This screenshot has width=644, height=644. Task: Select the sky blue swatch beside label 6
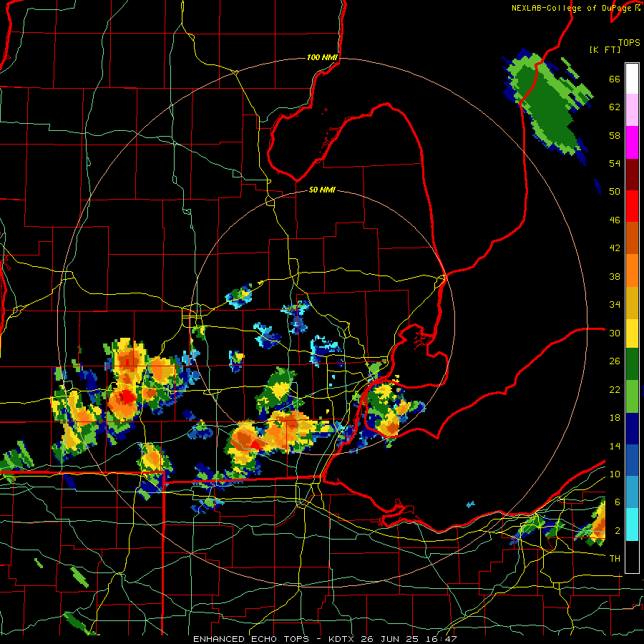click(x=632, y=492)
